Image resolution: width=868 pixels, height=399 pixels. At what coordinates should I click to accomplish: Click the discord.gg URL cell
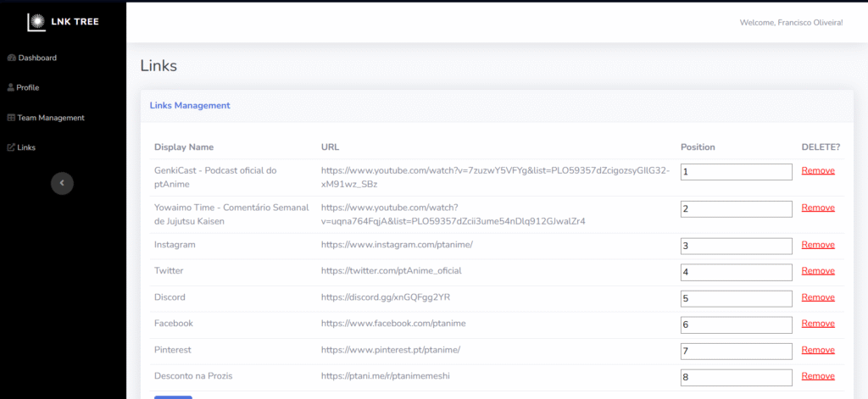(386, 297)
